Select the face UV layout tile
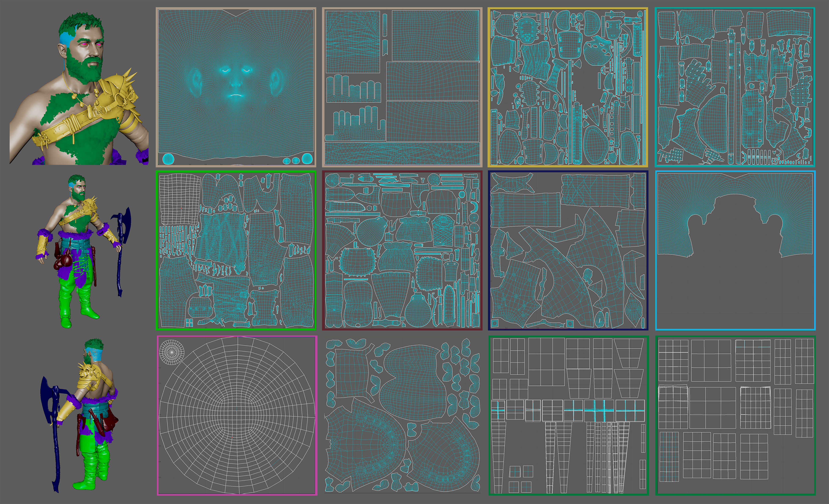This screenshot has height=504, width=829. 236,87
